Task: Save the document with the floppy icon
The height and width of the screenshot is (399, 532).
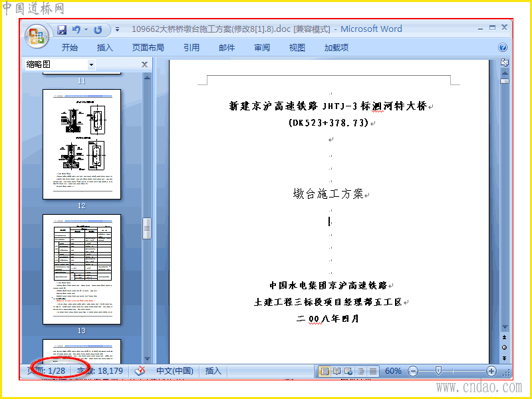Action: coord(62,30)
